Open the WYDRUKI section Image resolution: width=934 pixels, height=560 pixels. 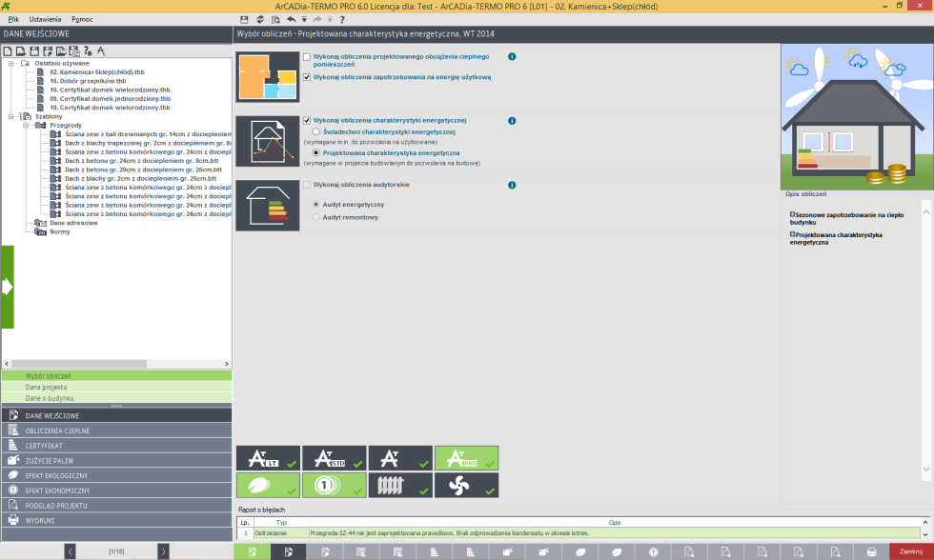pyautogui.click(x=116, y=520)
